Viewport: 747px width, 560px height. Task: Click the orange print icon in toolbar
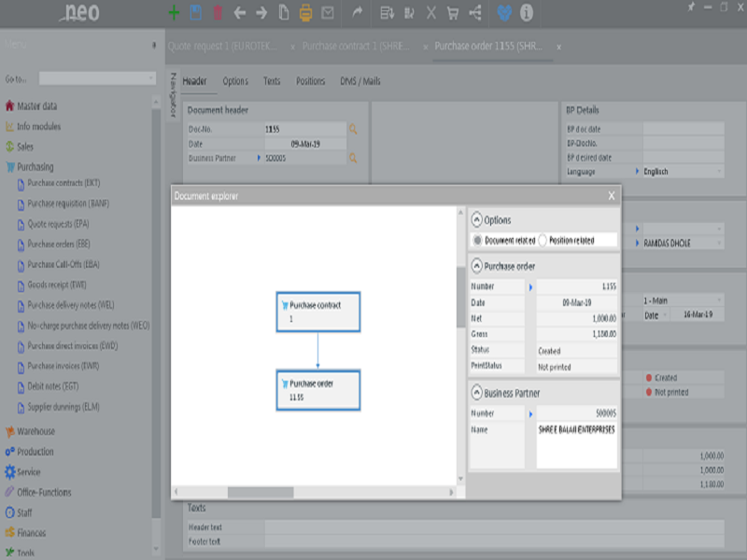(305, 13)
